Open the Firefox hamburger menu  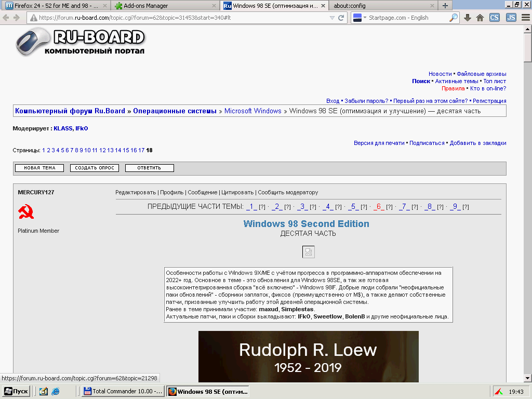tap(526, 18)
